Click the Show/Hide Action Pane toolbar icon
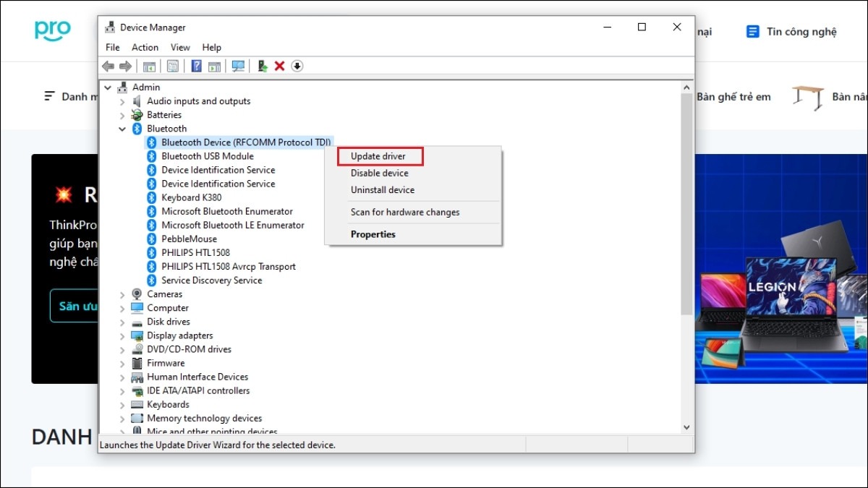Viewport: 868px width, 488px height. pyautogui.click(x=214, y=67)
